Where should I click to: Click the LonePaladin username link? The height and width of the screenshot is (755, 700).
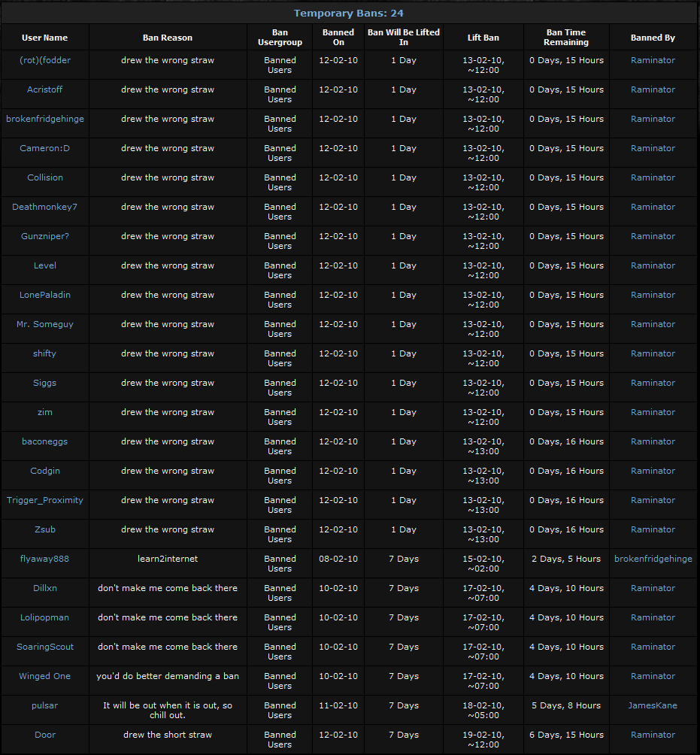click(x=45, y=295)
